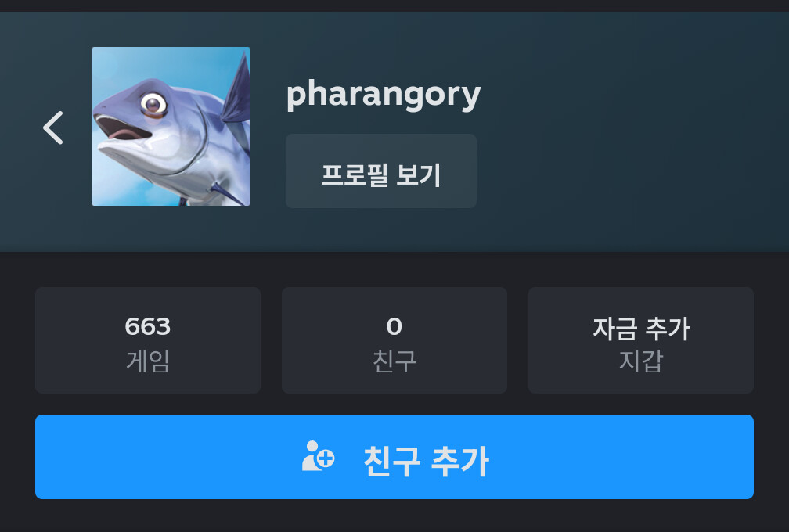This screenshot has width=789, height=532.
Task: Click the 자금 추가 text
Action: point(641,329)
